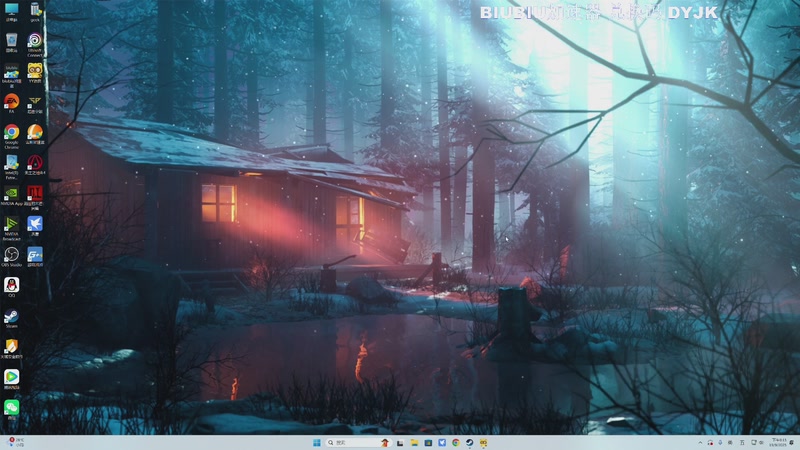
Task: Launch the blue bird app desktop shortcut
Action: [35, 226]
